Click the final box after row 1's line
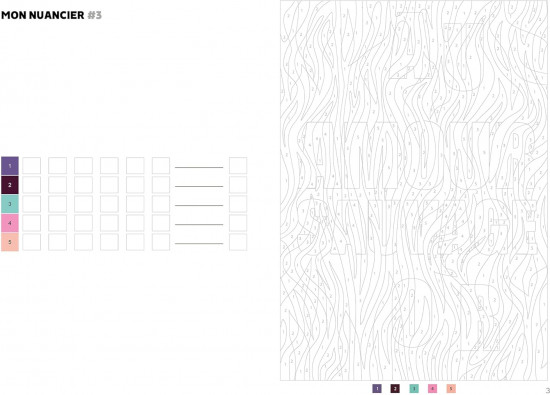550x395 pixels. tap(238, 166)
